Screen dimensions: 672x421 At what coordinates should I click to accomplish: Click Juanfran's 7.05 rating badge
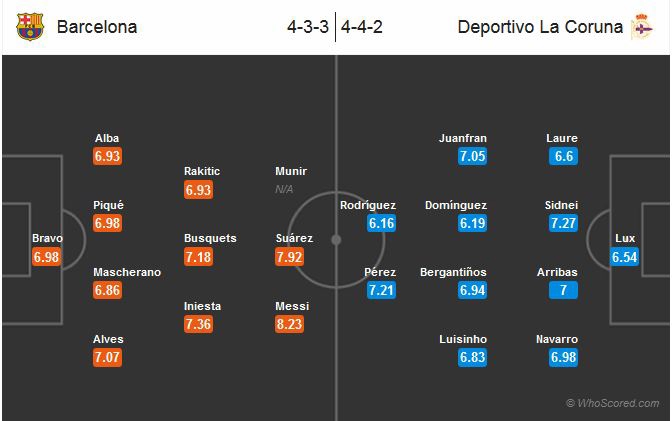(x=472, y=156)
